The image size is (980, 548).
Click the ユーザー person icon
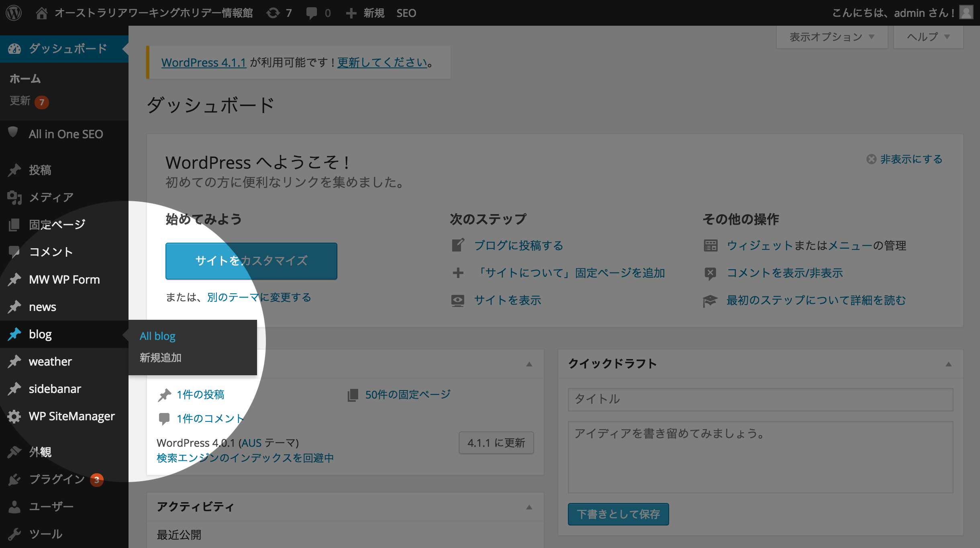click(x=14, y=507)
